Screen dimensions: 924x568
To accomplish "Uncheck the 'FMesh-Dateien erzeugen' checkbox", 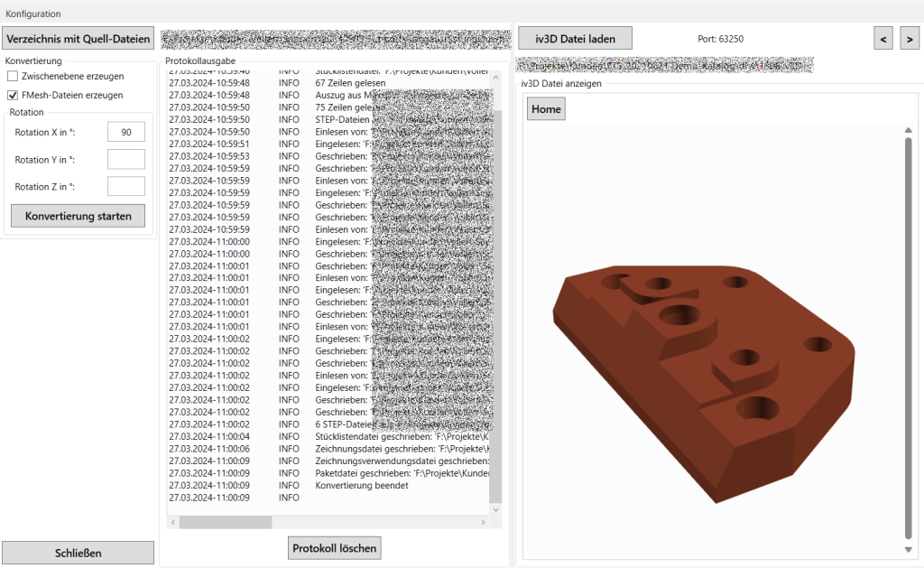I will tap(13, 95).
